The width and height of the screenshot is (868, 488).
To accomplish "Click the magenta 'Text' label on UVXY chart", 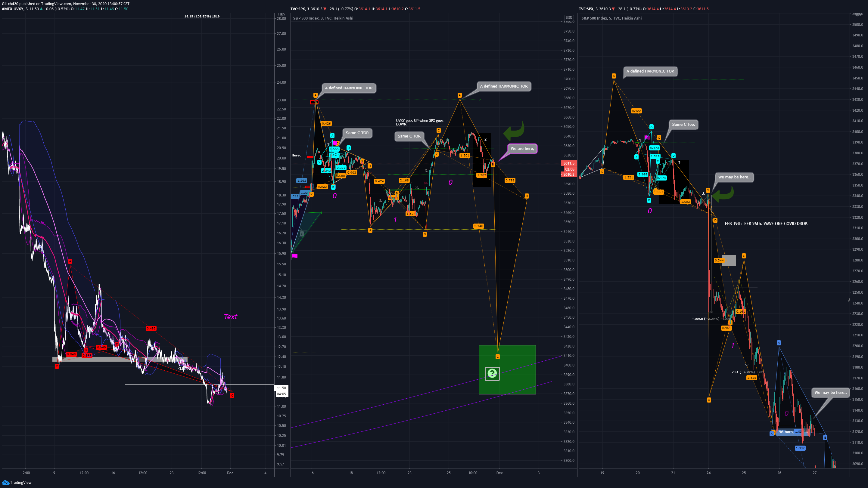I will (231, 317).
